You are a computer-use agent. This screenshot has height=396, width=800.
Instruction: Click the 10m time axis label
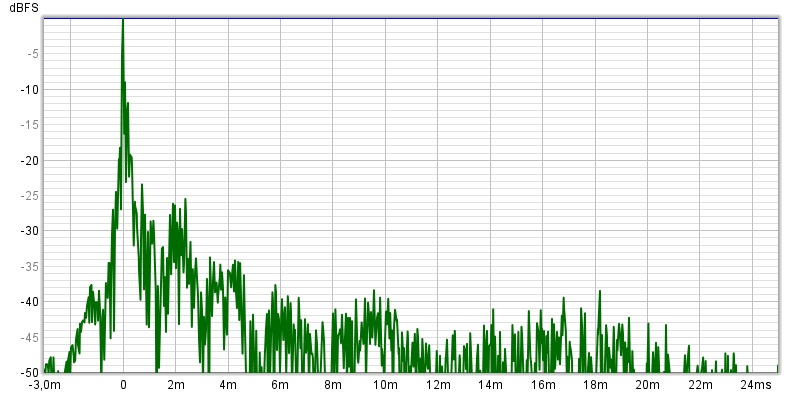pyautogui.click(x=385, y=385)
